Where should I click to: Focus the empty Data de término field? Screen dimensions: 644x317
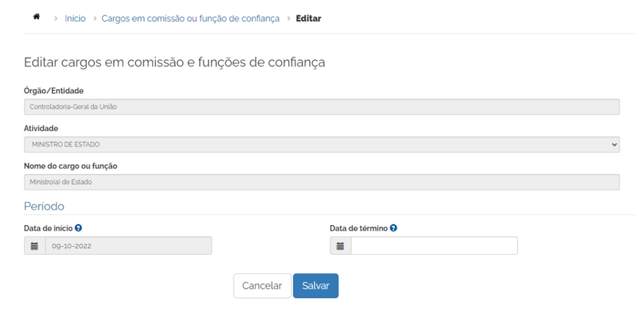(x=434, y=246)
